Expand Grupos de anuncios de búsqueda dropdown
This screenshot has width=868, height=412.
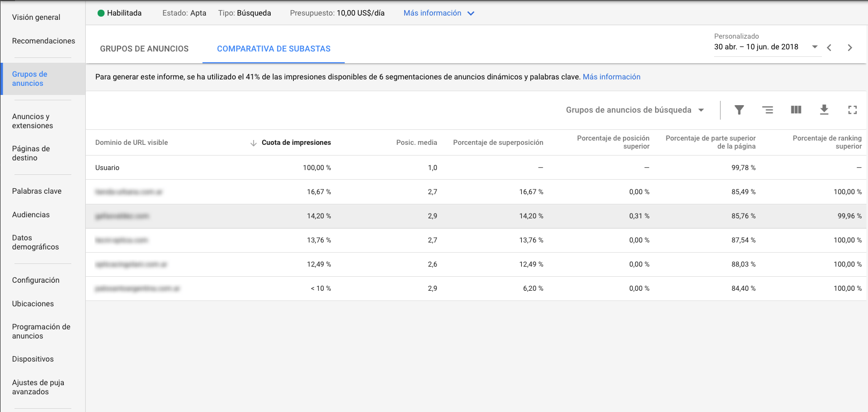point(635,110)
